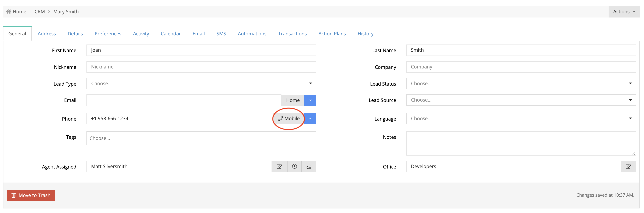Click the edit icon for Agent Assigned
644x213 pixels.
click(x=279, y=167)
